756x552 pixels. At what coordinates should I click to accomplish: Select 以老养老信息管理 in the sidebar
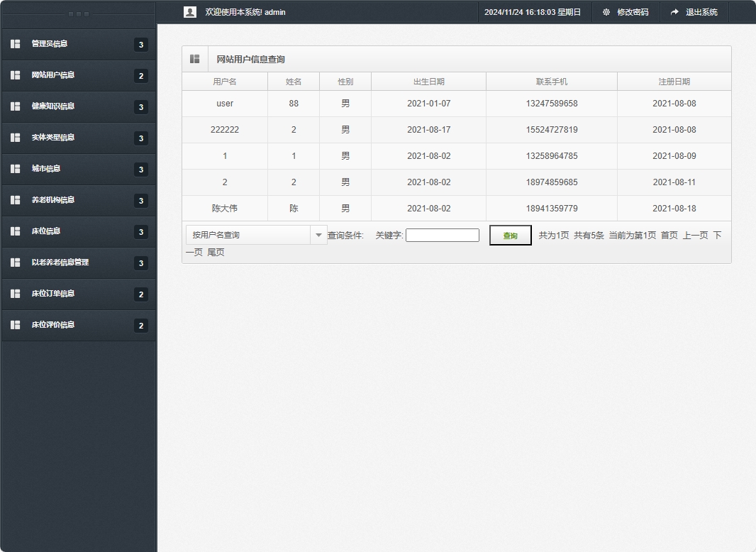click(x=60, y=263)
